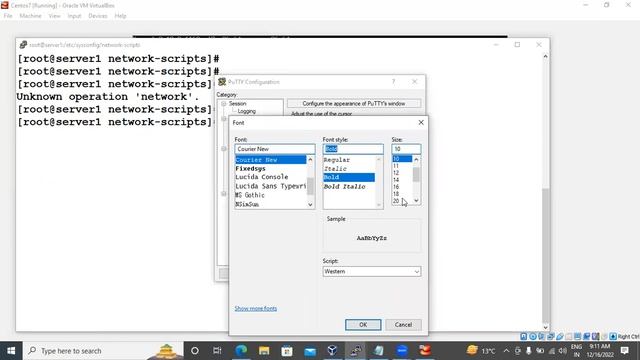Click PuTTY terminal scrollbar down arrow
The image size is (640, 360).
tap(545, 327)
